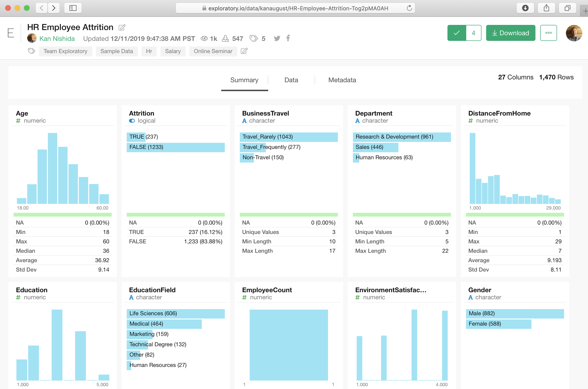This screenshot has height=389, width=588.
Task: Click the edit title pencil icon
Action: (x=122, y=27)
